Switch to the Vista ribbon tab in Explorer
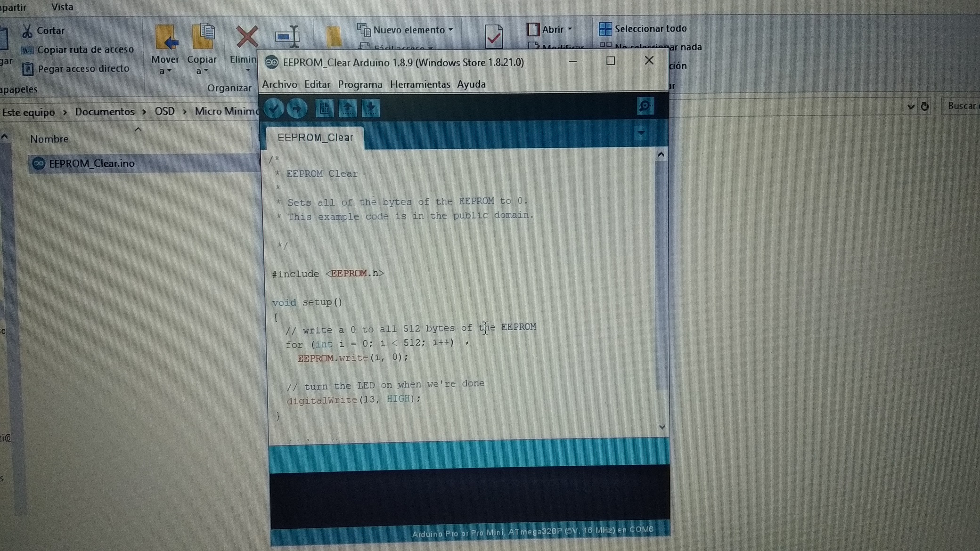The width and height of the screenshot is (980, 551). pos(62,7)
